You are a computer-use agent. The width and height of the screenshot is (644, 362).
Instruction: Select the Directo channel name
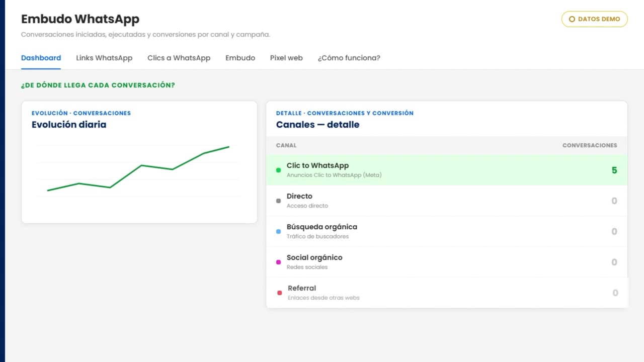[299, 196]
